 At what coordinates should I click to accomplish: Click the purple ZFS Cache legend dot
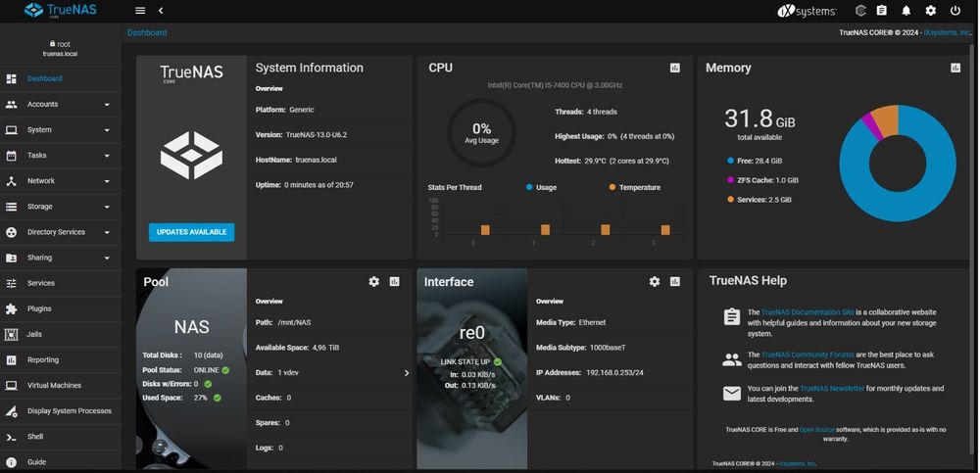(x=730, y=180)
